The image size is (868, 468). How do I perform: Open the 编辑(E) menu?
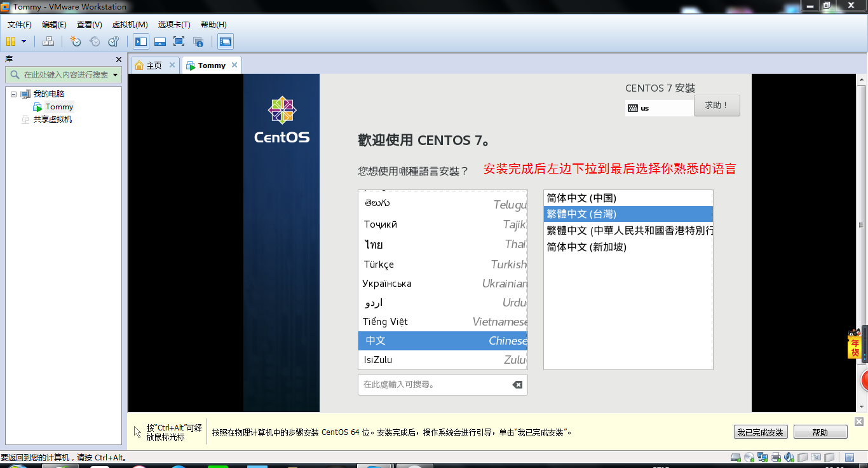coord(54,25)
